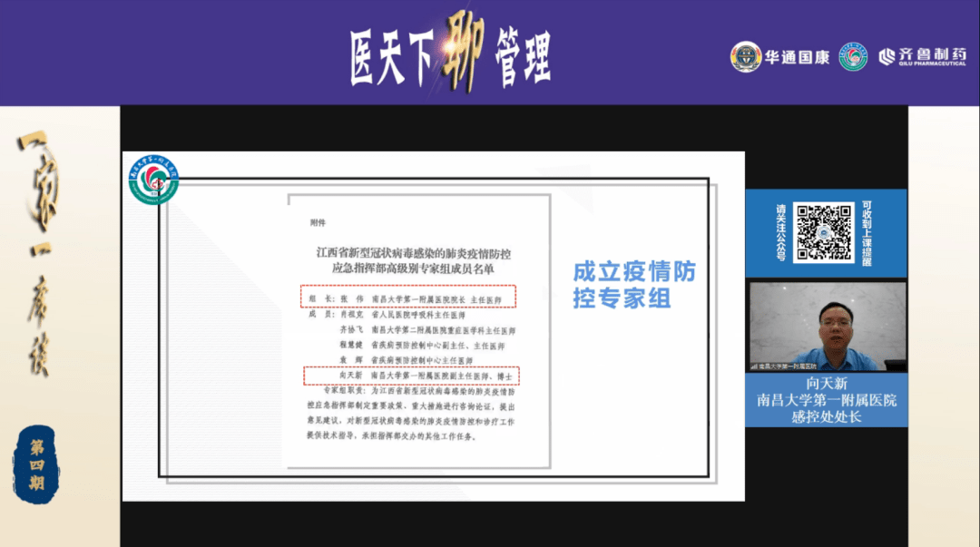
Task: Click the 可收到上课提醒 vertical text
Action: click(867, 233)
